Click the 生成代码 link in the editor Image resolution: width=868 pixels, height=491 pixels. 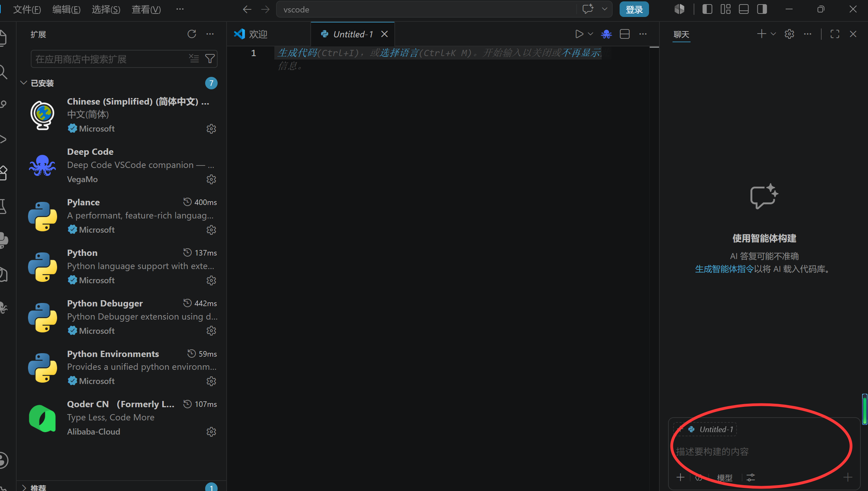click(298, 53)
